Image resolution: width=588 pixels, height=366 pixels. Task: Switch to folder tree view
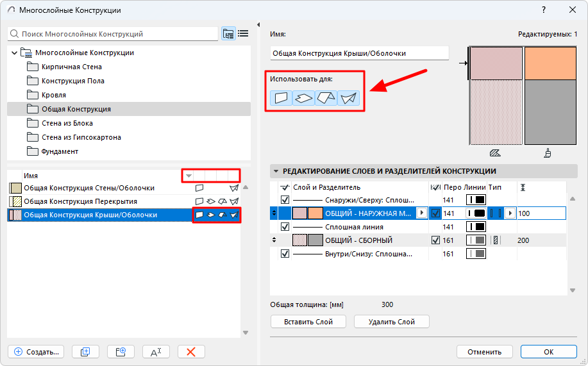[228, 34]
